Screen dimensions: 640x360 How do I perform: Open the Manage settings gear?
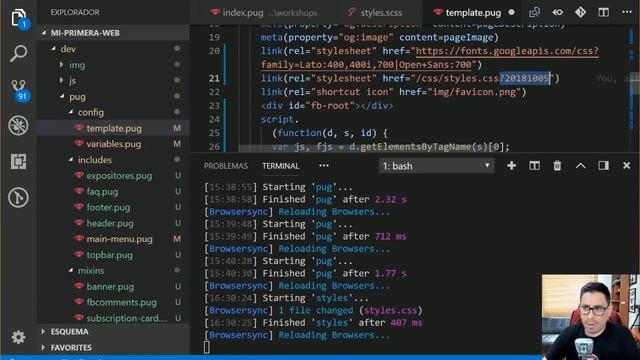(x=19, y=337)
